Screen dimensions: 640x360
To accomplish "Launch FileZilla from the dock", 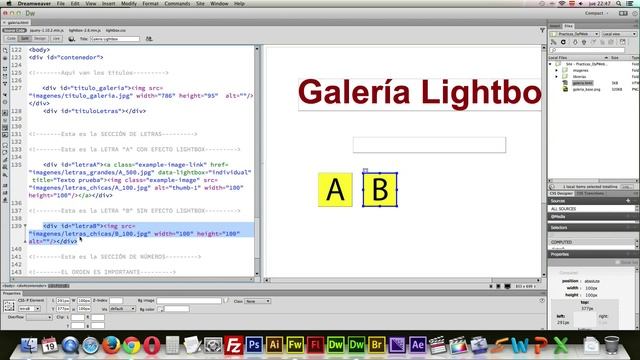I will pyautogui.click(x=233, y=345).
